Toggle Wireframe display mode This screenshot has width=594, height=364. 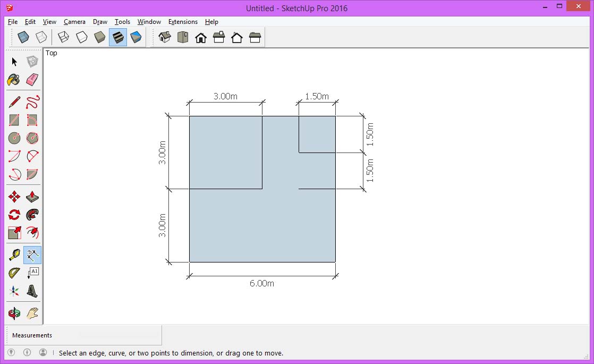[64, 37]
